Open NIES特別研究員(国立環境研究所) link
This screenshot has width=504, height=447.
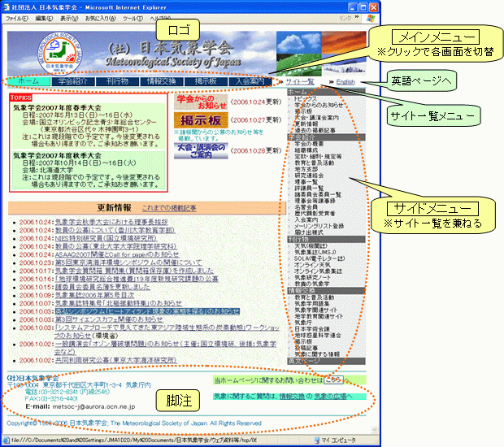point(106,238)
